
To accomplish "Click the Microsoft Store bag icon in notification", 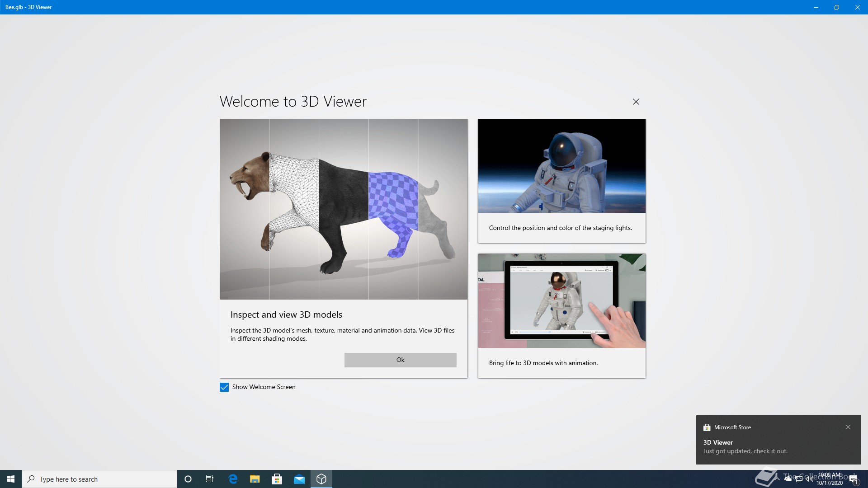I will click(x=707, y=427).
